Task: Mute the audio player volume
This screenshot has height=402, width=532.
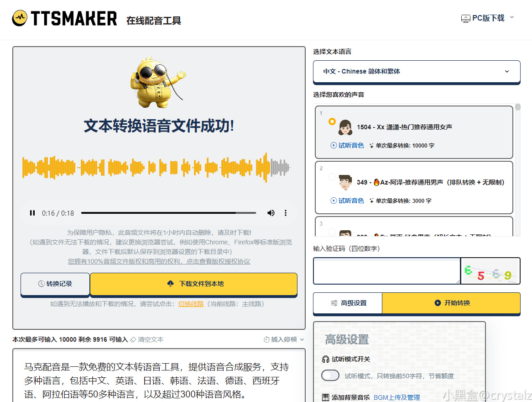Action: pyautogui.click(x=271, y=213)
